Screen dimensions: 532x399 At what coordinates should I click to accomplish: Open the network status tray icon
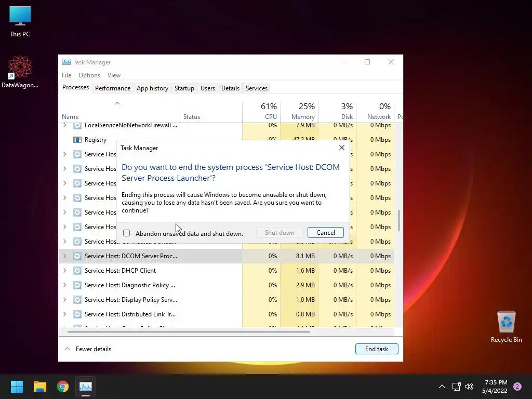point(456,387)
